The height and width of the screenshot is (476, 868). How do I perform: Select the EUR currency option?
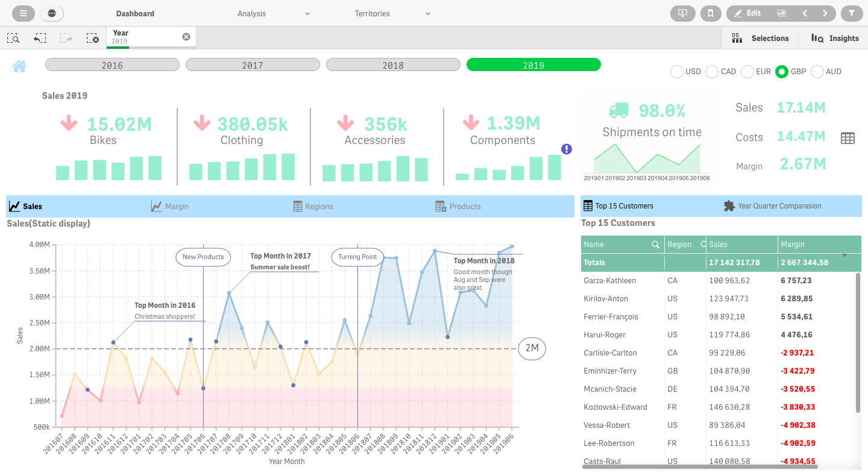pyautogui.click(x=747, y=72)
